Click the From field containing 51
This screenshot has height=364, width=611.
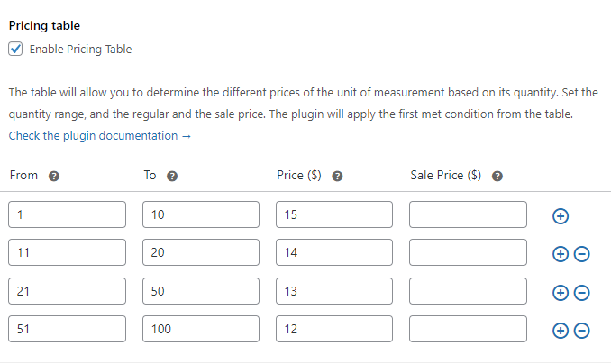coord(68,329)
